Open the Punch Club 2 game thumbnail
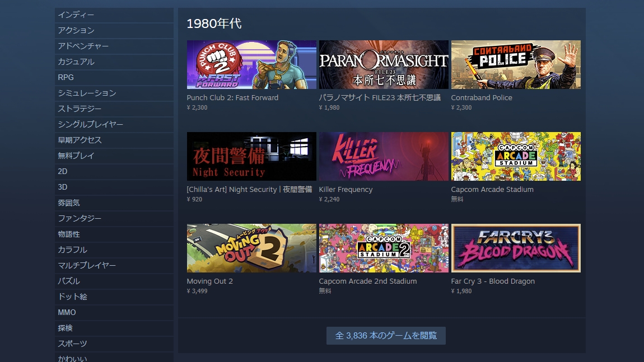The image size is (644, 362). pyautogui.click(x=251, y=64)
